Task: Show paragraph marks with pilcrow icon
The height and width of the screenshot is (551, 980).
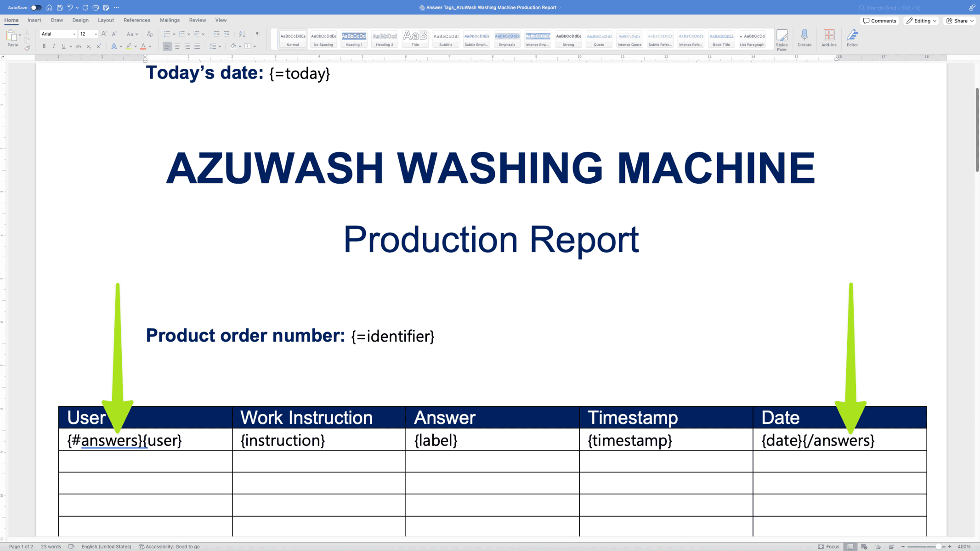Action: pos(258,34)
